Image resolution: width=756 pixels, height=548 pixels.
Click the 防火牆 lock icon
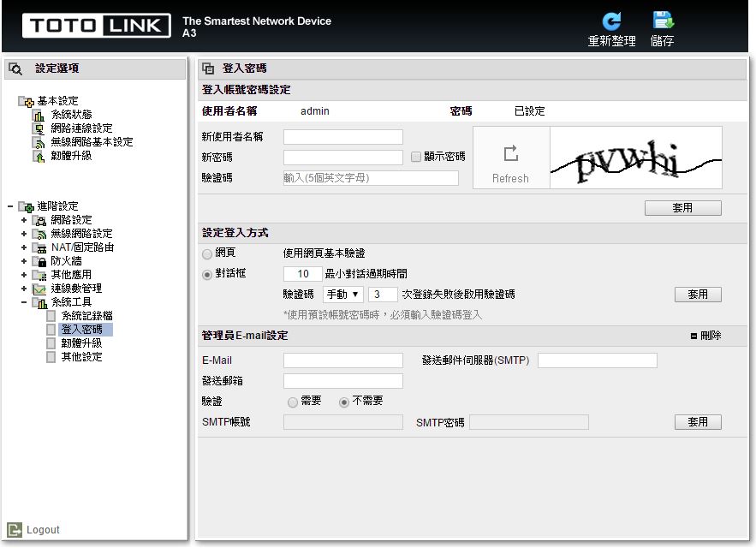point(39,261)
